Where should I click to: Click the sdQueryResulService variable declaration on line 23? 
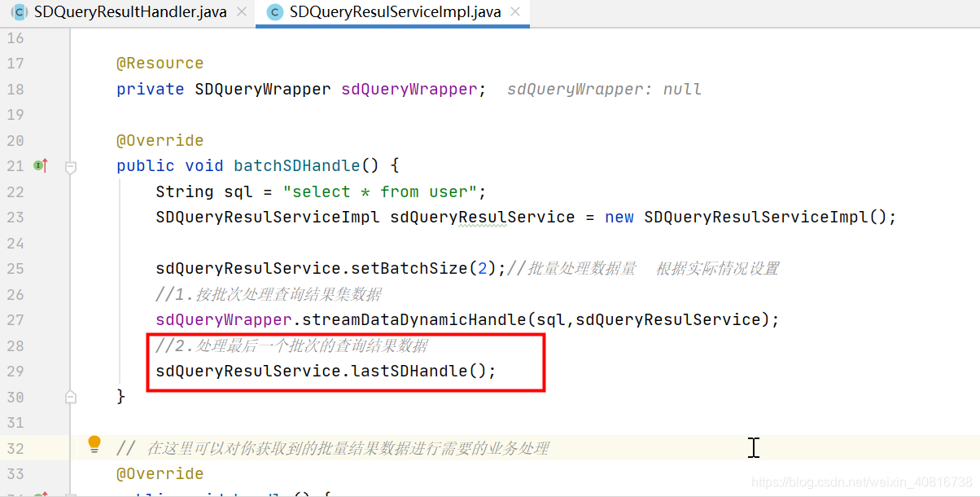tap(483, 217)
